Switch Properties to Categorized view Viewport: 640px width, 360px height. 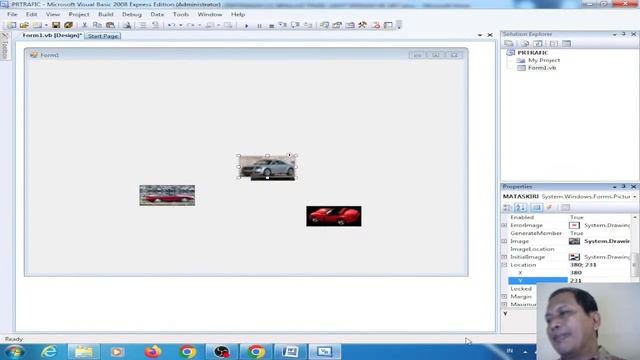[x=507, y=208]
